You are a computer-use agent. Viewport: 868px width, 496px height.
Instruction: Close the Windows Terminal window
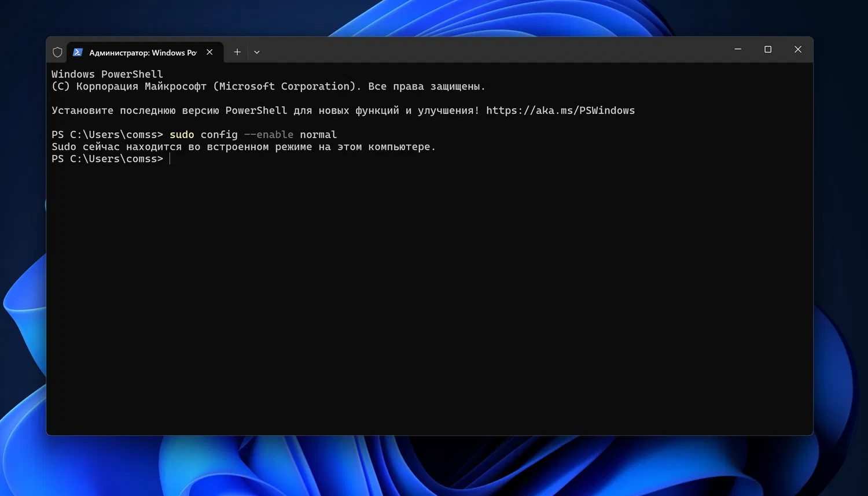798,50
